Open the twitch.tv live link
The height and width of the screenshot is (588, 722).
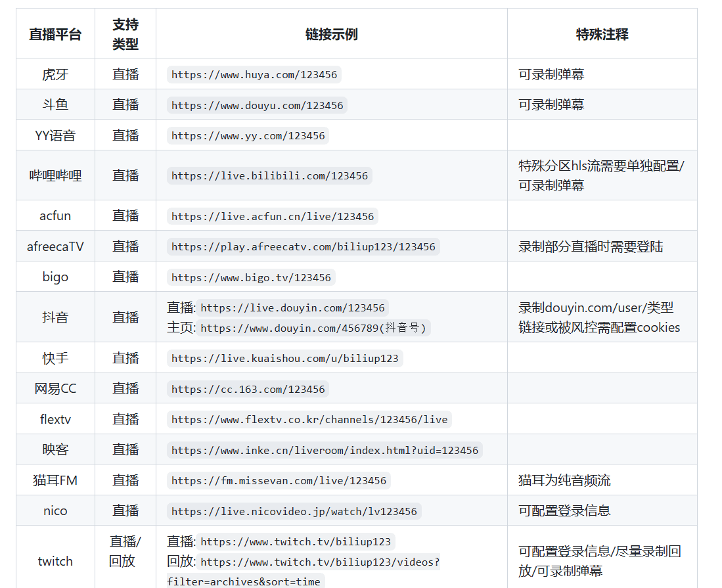(295, 541)
